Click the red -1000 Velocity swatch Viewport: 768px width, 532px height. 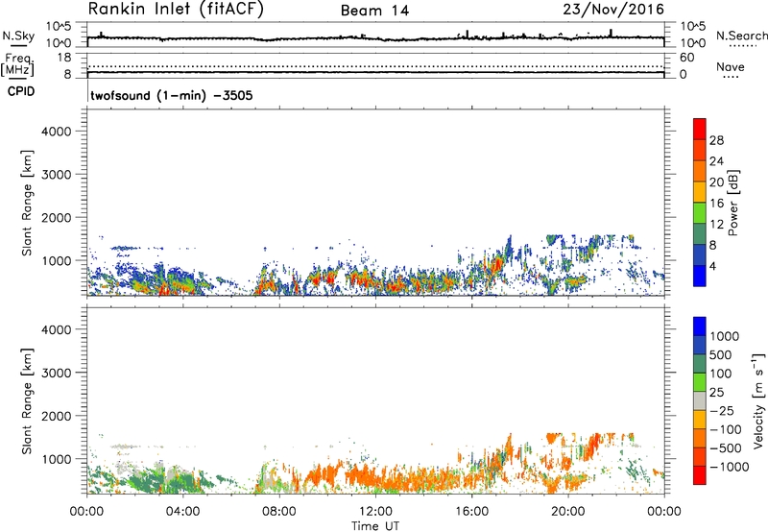coord(700,475)
